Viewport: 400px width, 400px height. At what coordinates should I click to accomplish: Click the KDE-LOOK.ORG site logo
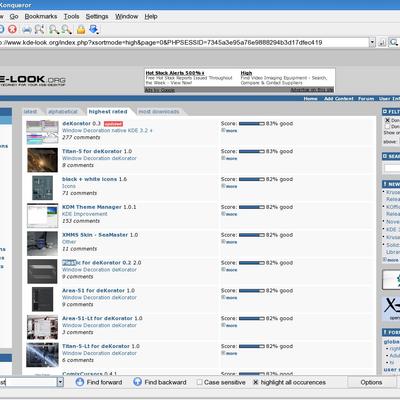33,81
